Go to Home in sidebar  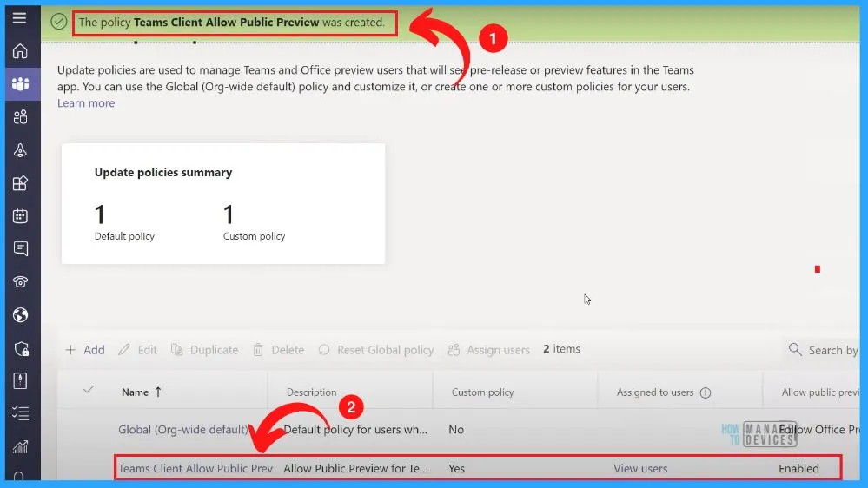20,51
